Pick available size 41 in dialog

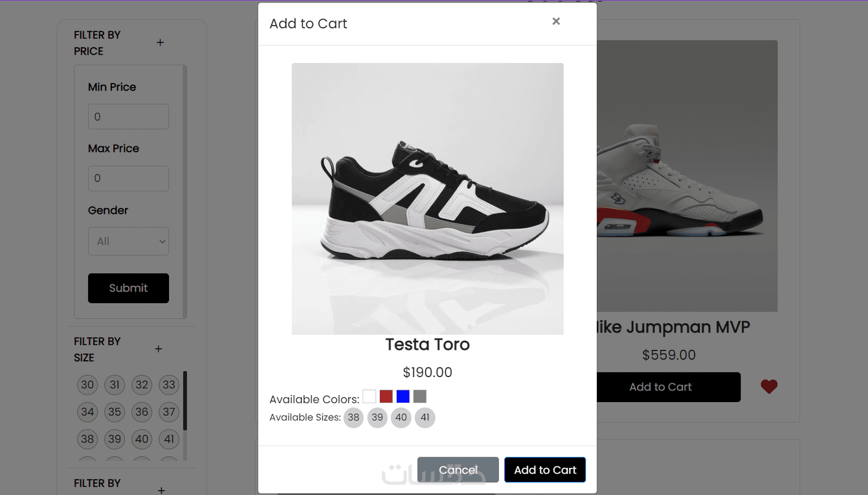(x=425, y=418)
